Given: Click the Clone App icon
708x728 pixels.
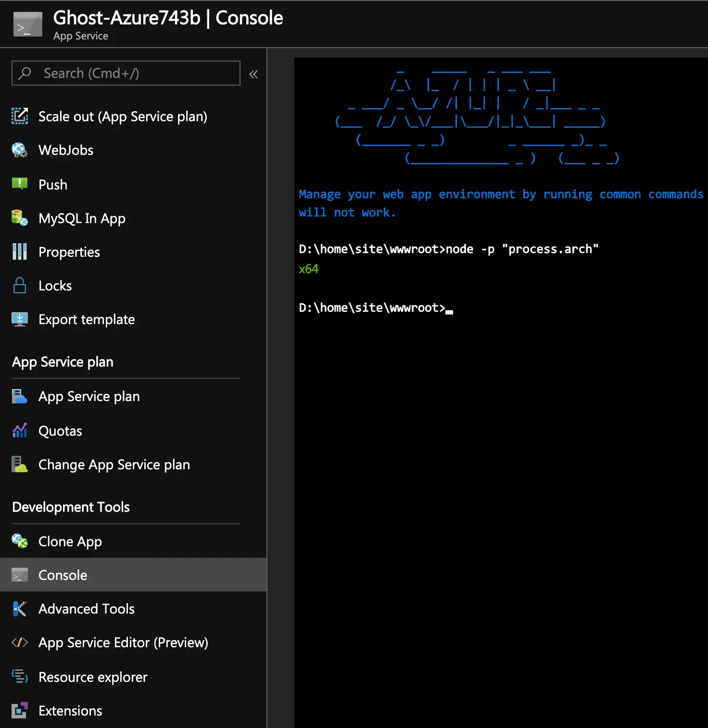Looking at the screenshot, I should (20, 541).
